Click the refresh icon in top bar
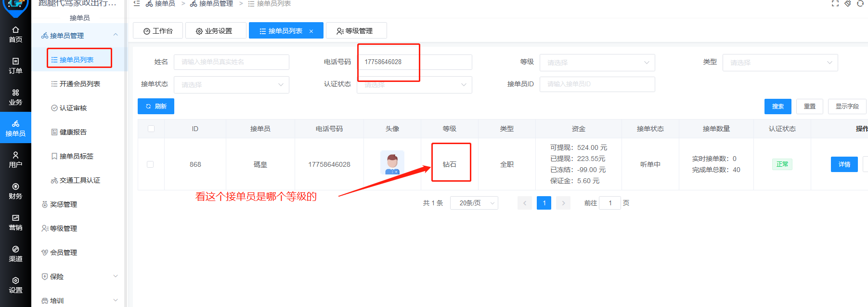Screen dimensions: 868x307 860,3
